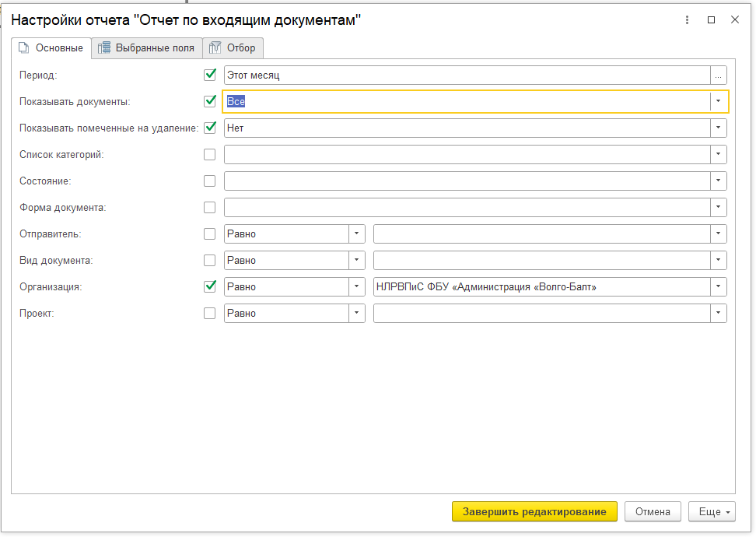Screen dimensions: 756x537
Task: Open the Состояние dropdown arrow
Action: (x=718, y=181)
